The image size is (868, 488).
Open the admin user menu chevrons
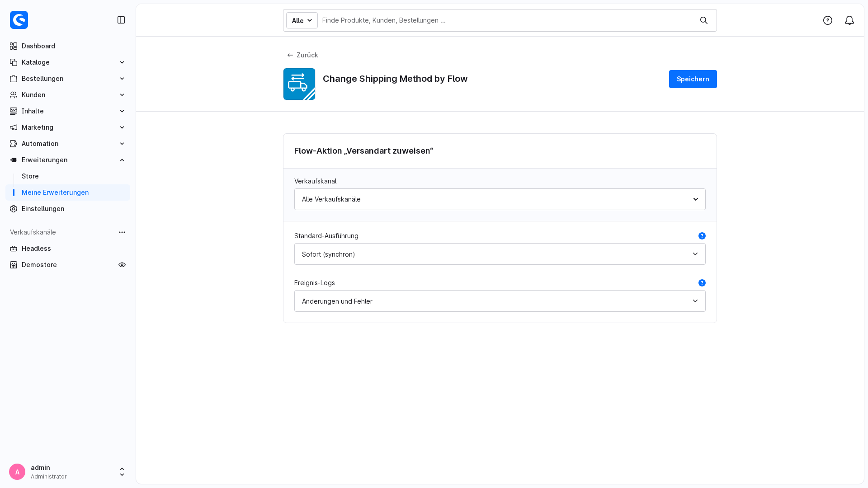tap(122, 472)
